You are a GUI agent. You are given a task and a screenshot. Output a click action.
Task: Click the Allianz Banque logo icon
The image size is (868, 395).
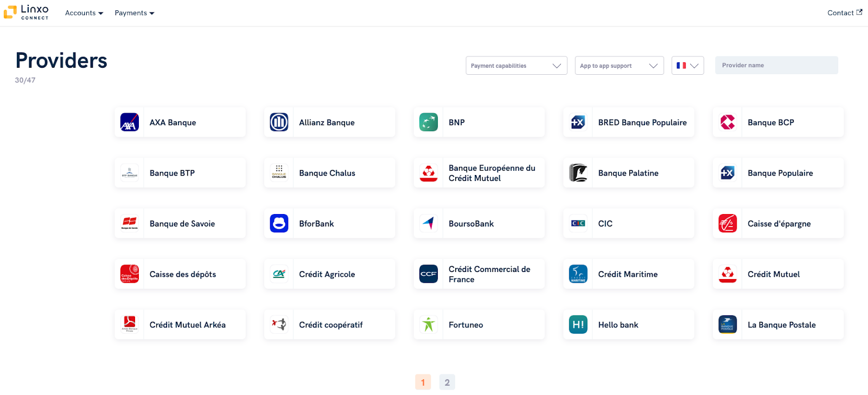coord(279,122)
